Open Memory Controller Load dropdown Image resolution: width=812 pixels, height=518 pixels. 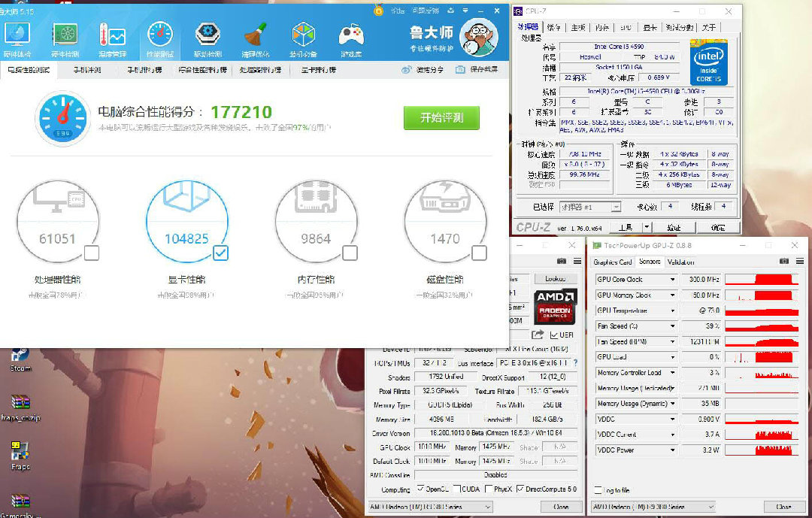click(673, 372)
